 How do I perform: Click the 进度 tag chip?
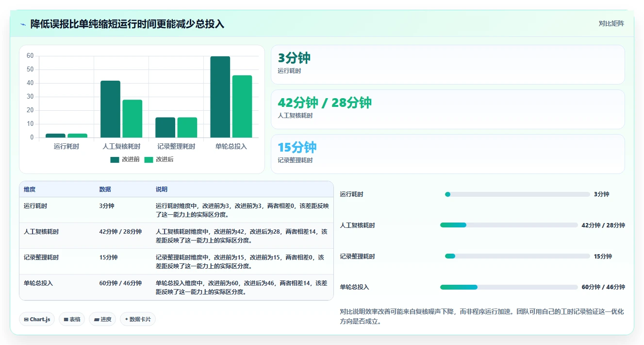[x=102, y=319]
